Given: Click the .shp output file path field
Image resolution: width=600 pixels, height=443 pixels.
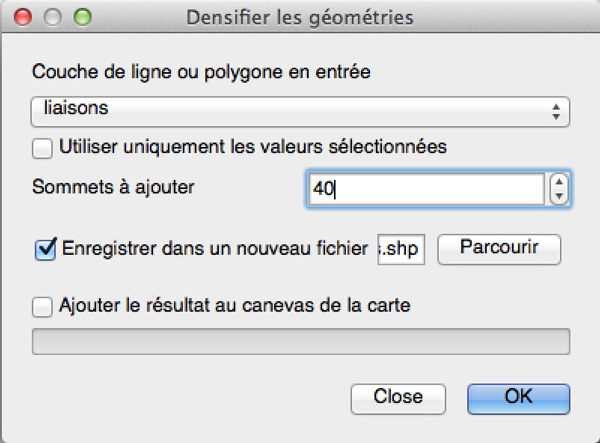Looking at the screenshot, I should pos(401,249).
